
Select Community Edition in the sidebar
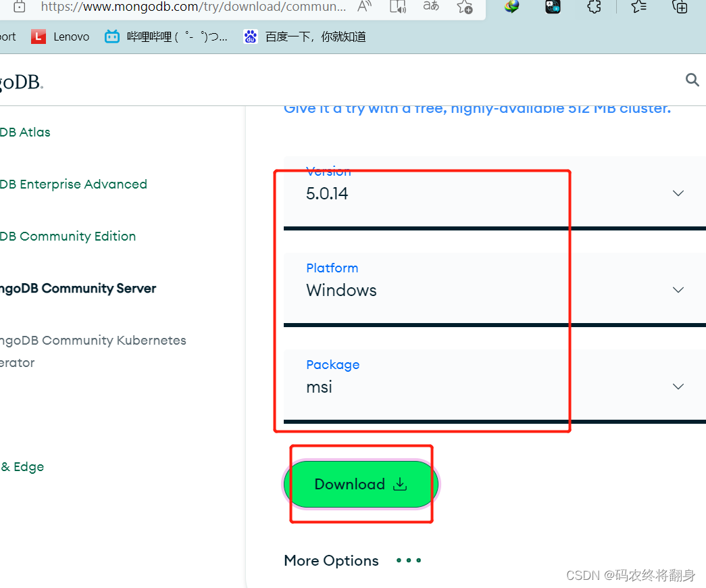pyautogui.click(x=68, y=236)
